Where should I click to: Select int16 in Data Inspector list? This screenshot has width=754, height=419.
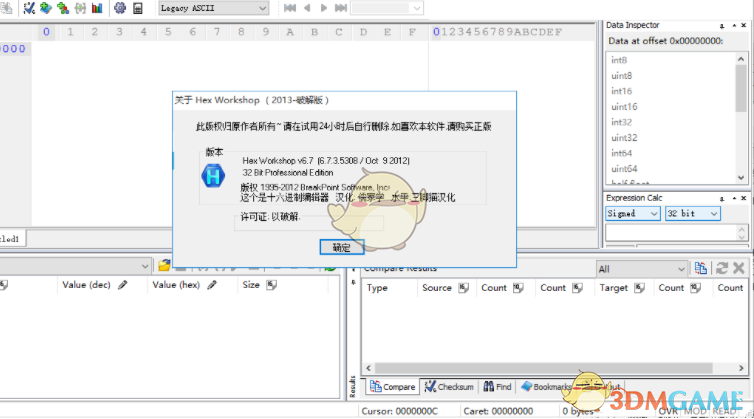pyautogui.click(x=621, y=91)
